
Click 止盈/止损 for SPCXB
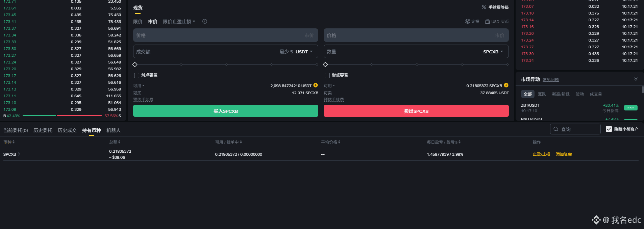[541, 154]
